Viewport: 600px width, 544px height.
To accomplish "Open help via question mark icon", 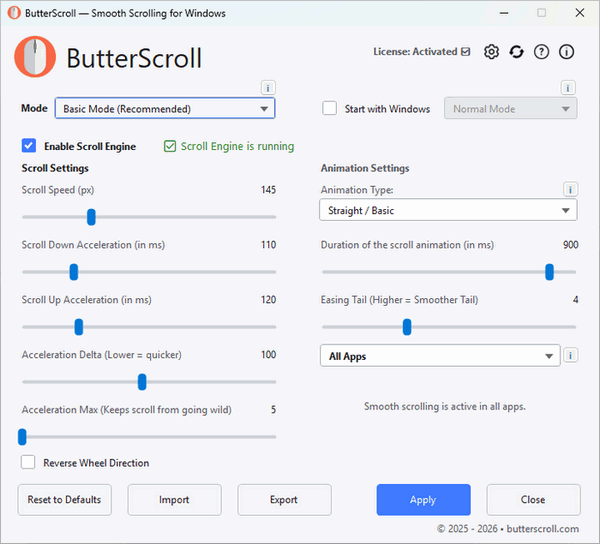I will coord(541,52).
